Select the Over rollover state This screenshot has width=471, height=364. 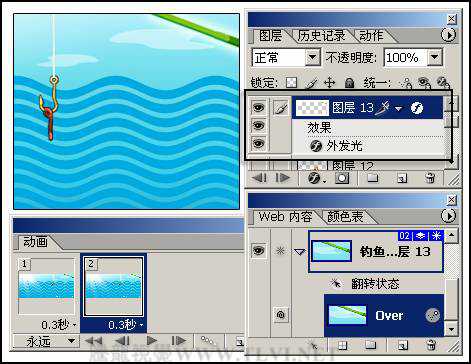[384, 315]
